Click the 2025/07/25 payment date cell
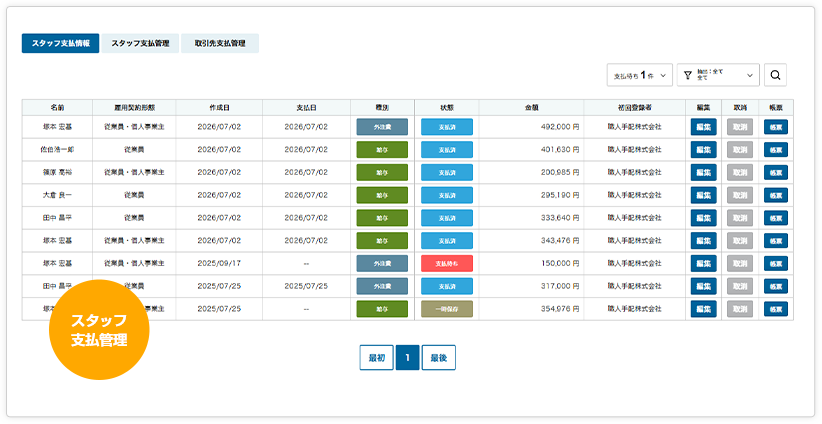The height and width of the screenshot is (424, 822). click(x=306, y=287)
